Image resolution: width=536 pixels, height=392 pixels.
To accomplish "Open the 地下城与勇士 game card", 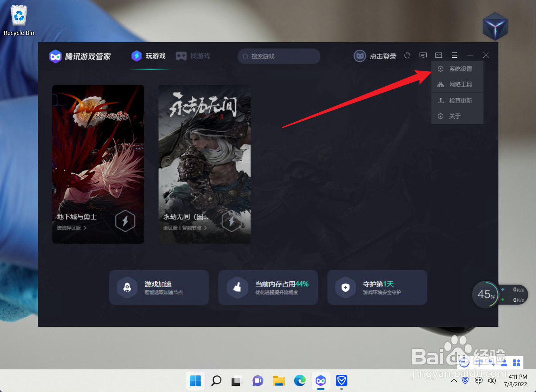I will click(98, 164).
